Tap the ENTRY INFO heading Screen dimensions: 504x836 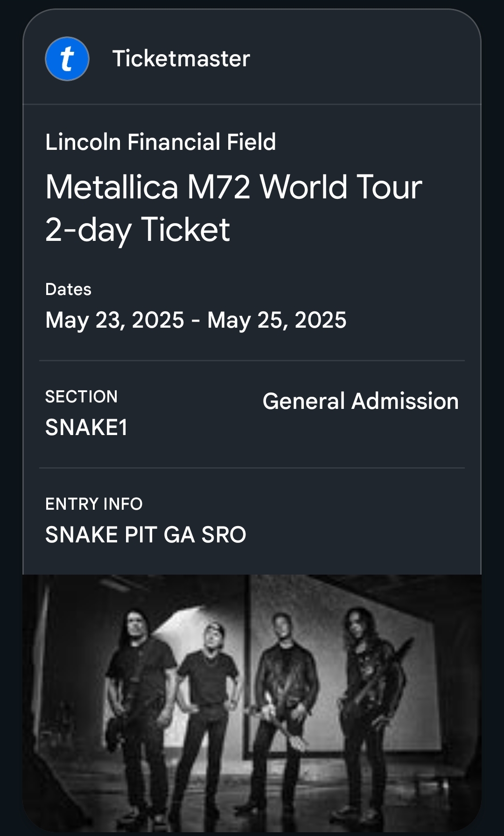point(94,504)
